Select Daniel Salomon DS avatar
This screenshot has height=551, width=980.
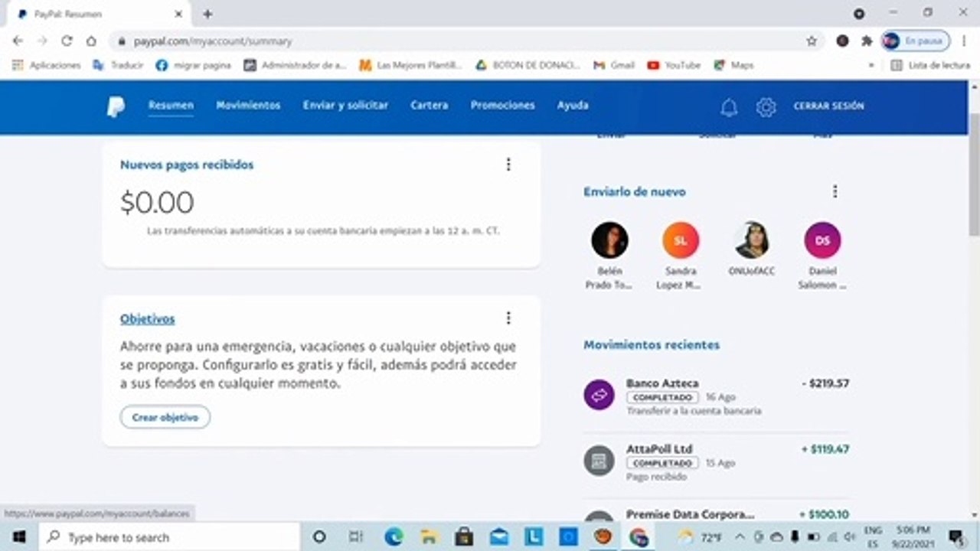tap(822, 240)
